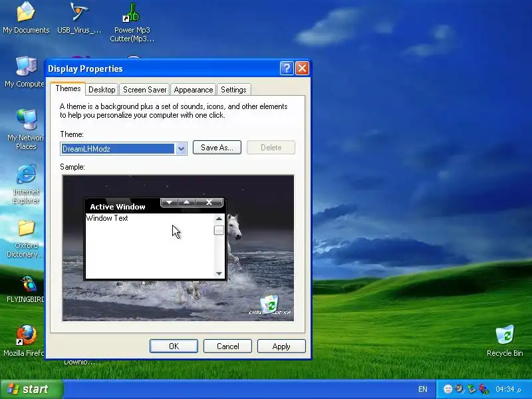Screen dimensions: 532x399
Task: Click the sample window X close button
Action: [x=209, y=202]
